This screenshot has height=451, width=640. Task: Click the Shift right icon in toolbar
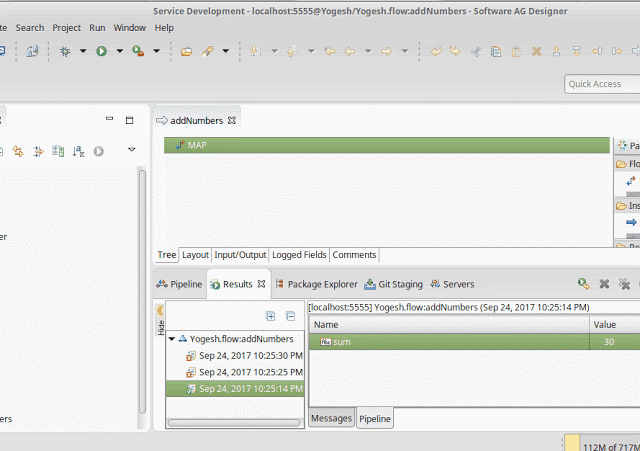tap(617, 51)
